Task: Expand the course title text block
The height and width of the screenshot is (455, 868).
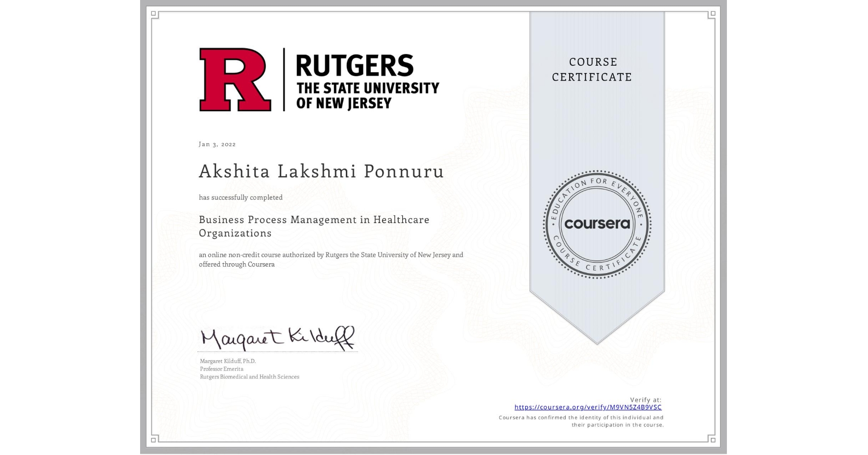Action: [313, 226]
